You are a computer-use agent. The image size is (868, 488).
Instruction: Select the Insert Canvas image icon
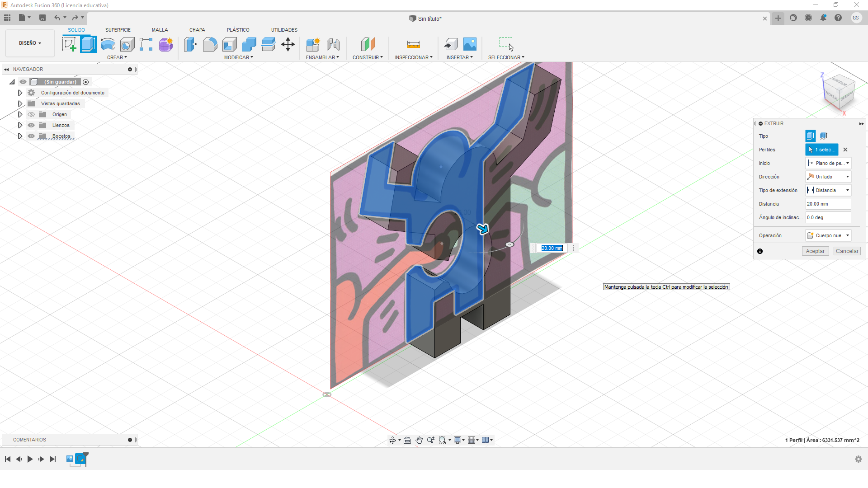click(x=470, y=44)
